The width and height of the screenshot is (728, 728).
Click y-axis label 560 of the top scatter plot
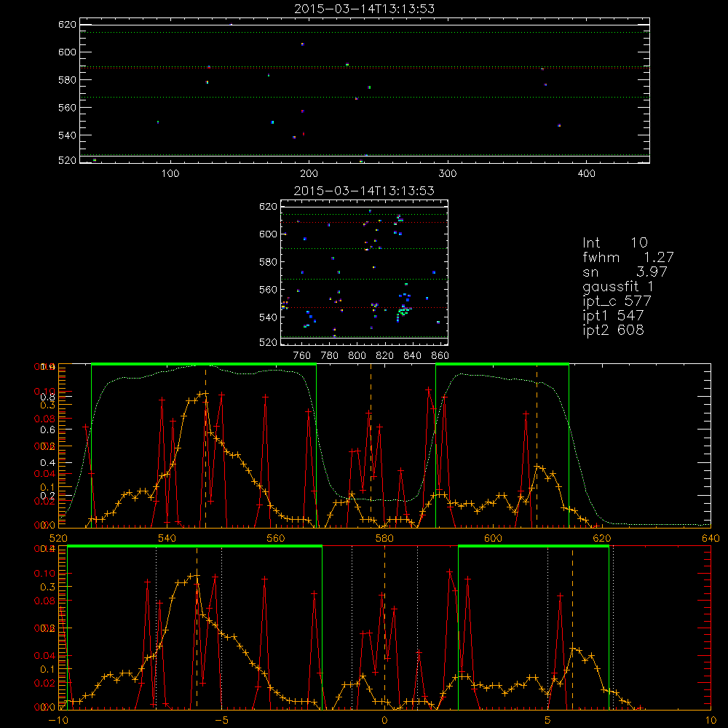point(67,108)
